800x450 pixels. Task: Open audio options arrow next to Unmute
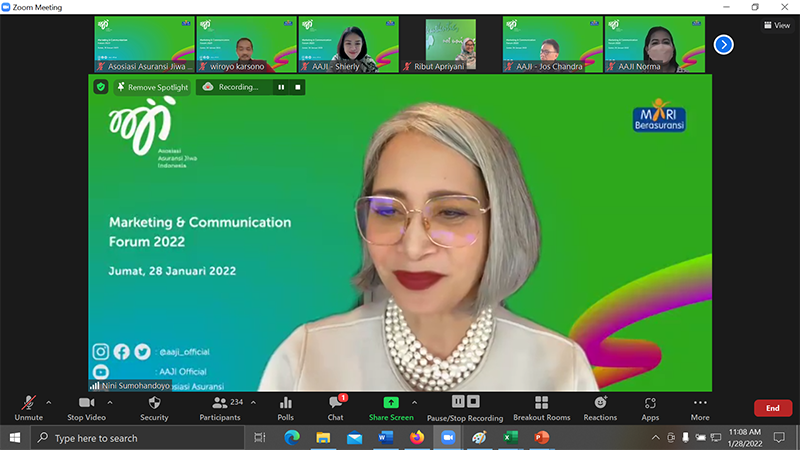tap(48, 403)
